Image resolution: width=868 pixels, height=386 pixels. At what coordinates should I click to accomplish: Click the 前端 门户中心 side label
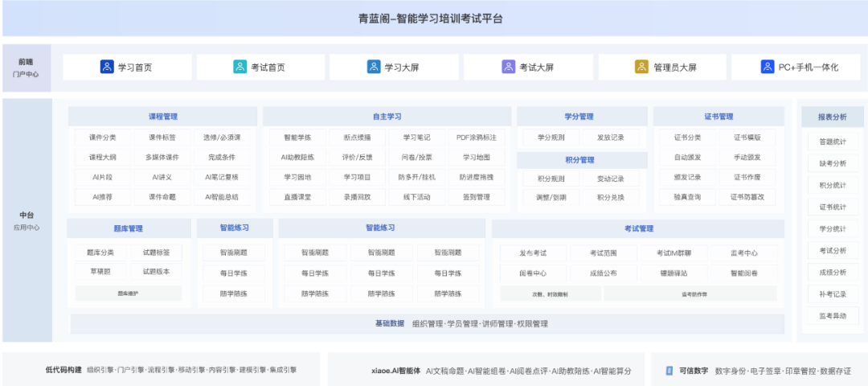[x=27, y=68]
